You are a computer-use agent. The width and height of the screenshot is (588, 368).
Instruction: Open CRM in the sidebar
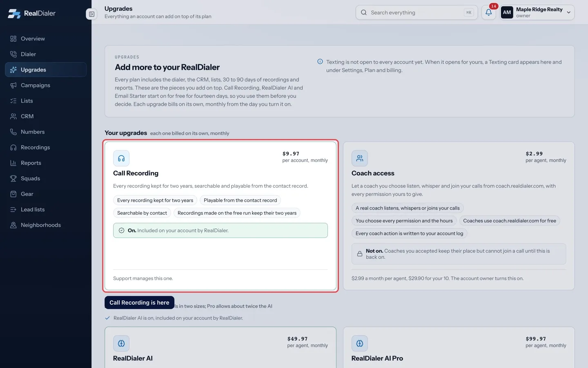tap(46, 117)
